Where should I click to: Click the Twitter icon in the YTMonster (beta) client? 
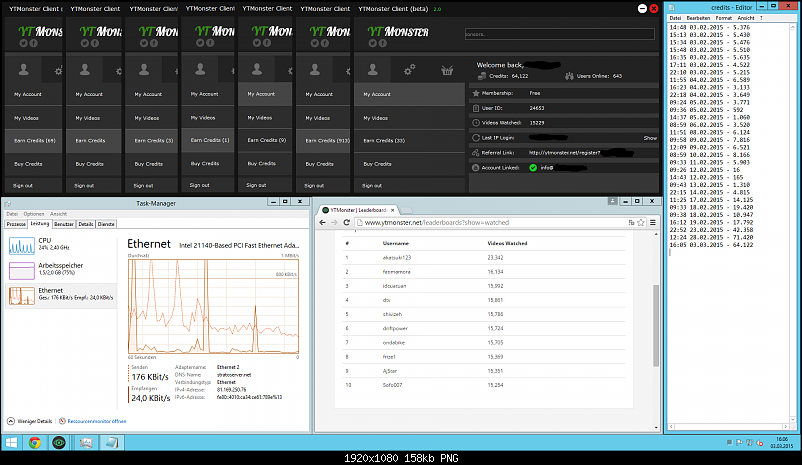click(372, 43)
